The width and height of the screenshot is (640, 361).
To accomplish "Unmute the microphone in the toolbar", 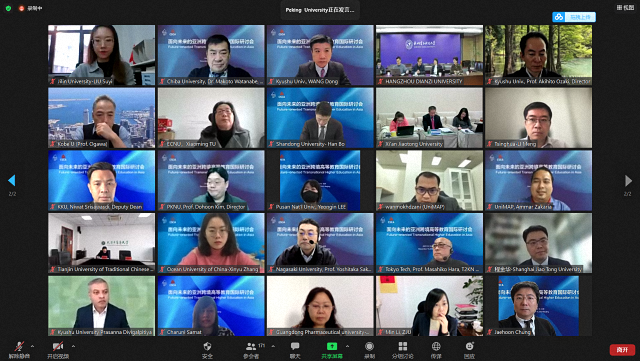I will [x=19, y=350].
